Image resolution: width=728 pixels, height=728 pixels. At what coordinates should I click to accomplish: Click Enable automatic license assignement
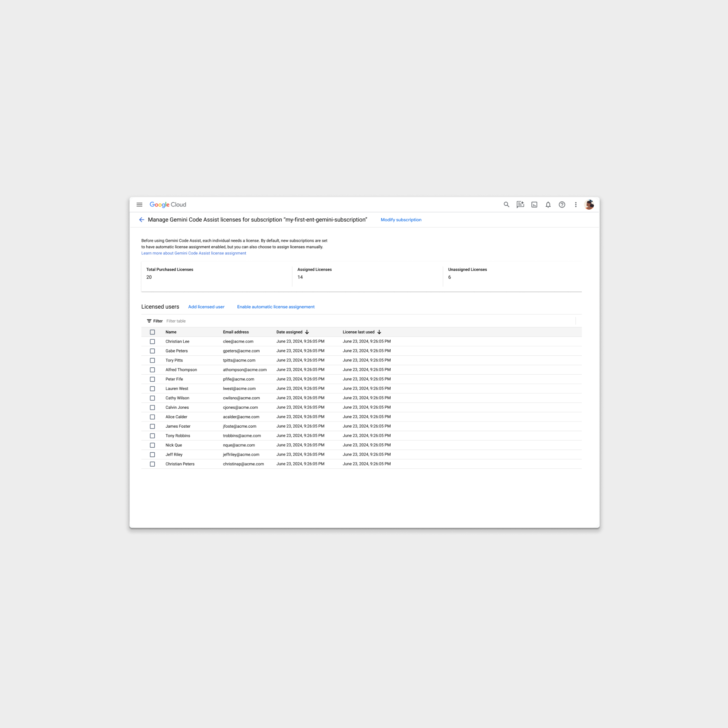276,307
